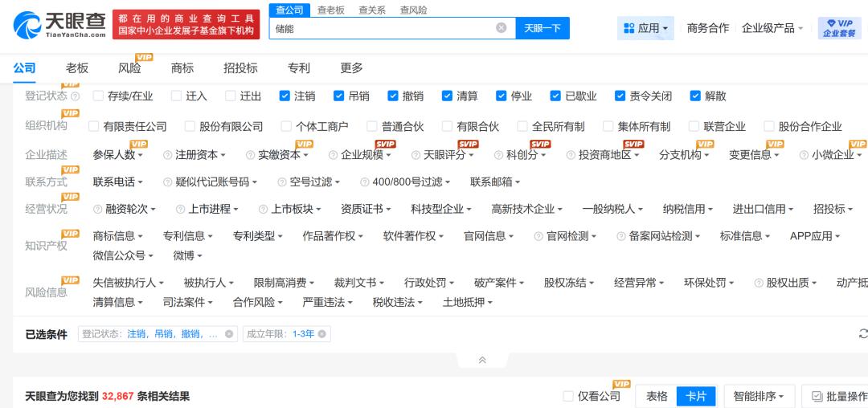Click the help icon before 股权出质

(x=759, y=283)
